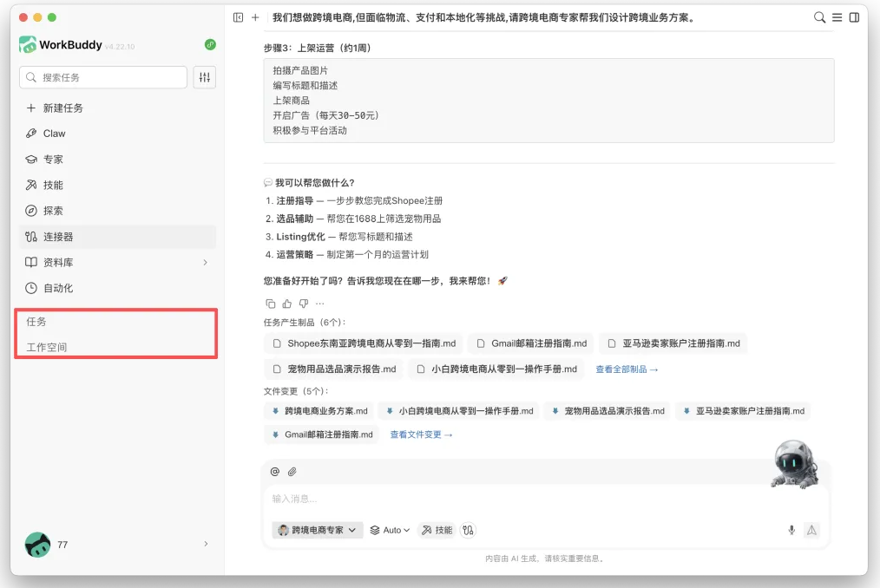Viewport: 880px width, 588px height.
Task: Collapse the sidebar panel icon
Action: click(x=238, y=17)
